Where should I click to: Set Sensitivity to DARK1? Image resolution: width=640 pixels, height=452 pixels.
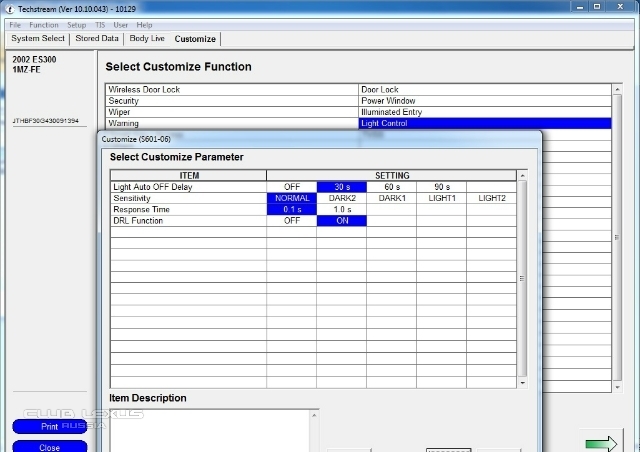point(391,198)
